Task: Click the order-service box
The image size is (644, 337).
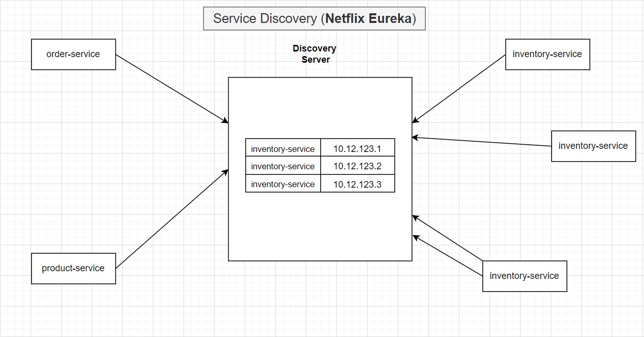Action: [x=73, y=54]
